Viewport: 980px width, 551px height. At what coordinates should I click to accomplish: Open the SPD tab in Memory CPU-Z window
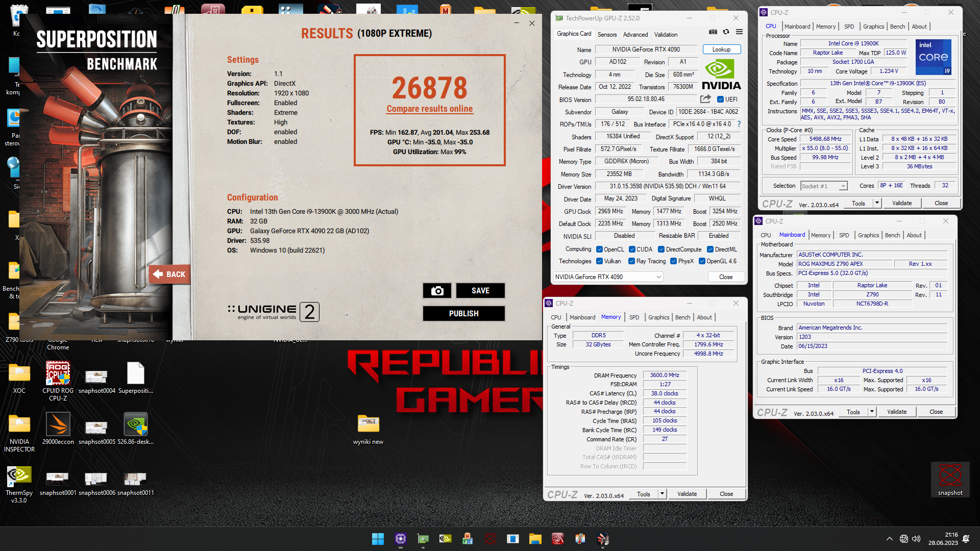(x=634, y=317)
